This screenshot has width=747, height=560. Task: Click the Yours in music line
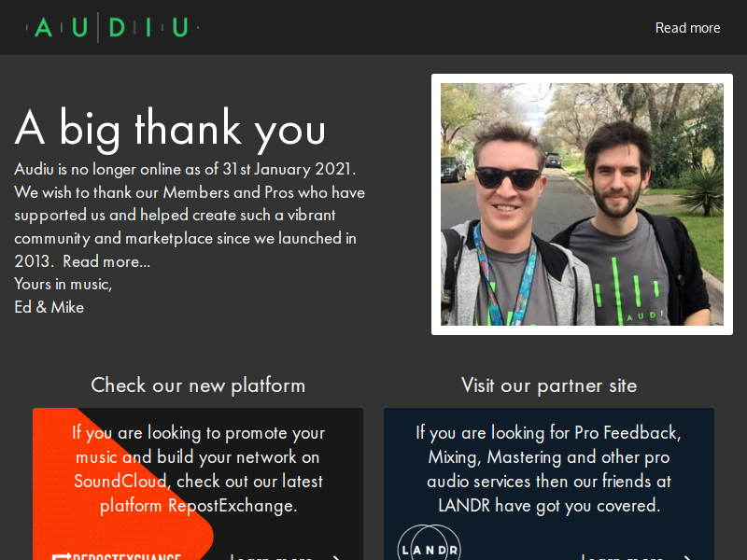63,285
